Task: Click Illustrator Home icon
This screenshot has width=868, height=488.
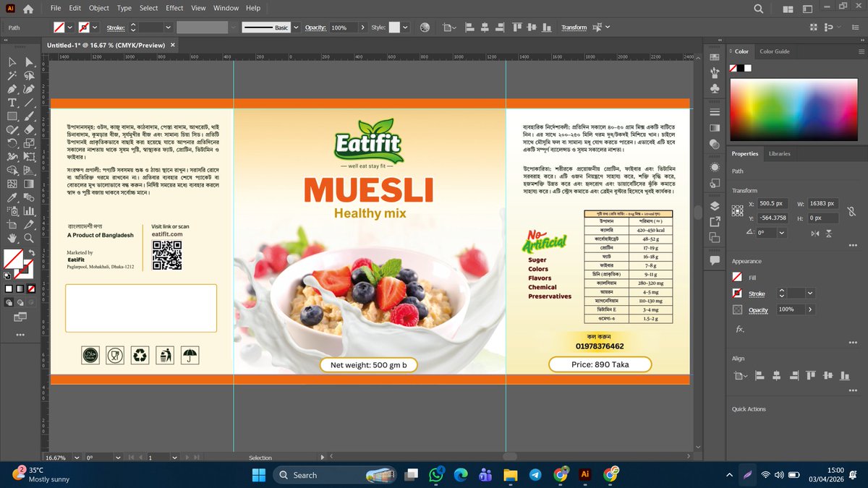Action: (28, 9)
